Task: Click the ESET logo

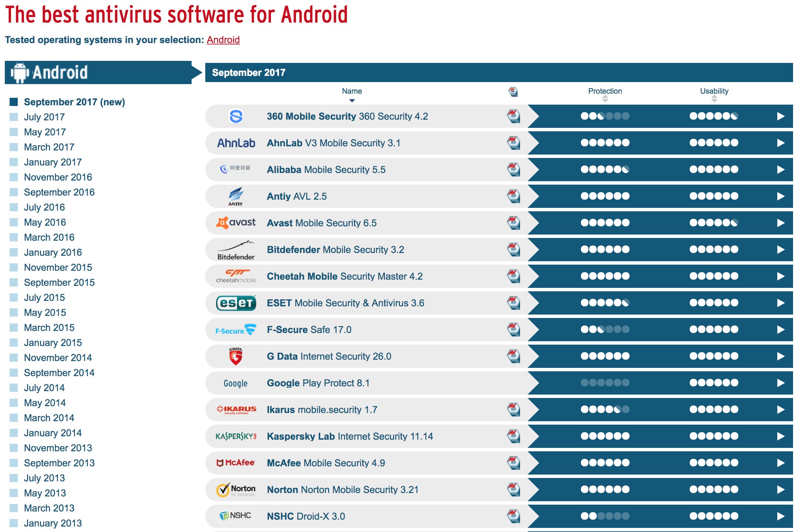Action: [236, 303]
